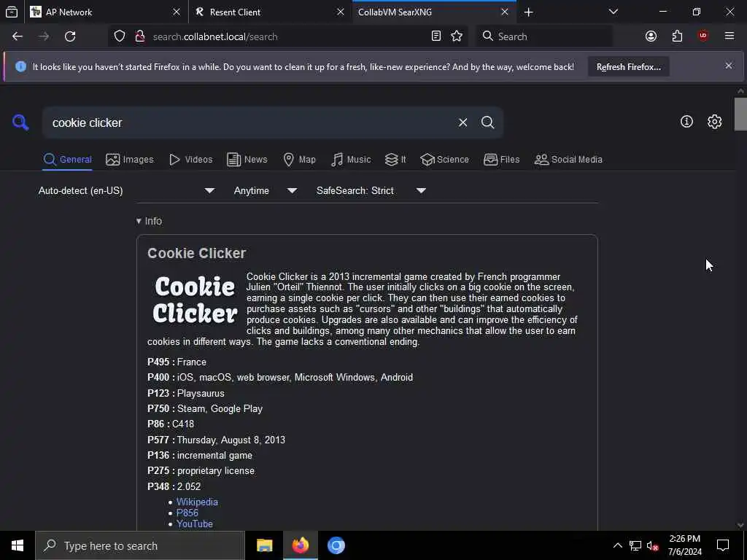Screen dimensions: 747x560
Task: Select the News search category
Action: (247, 160)
